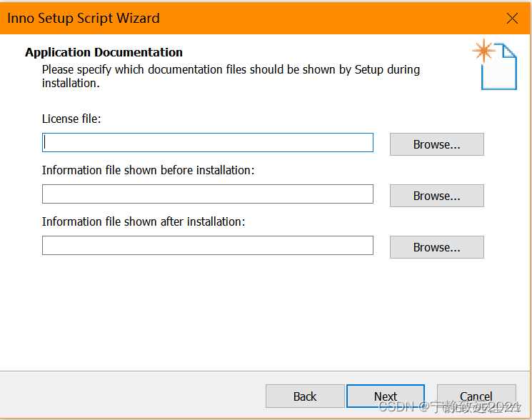Go Back to previous wizard page
Image resolution: width=532 pixels, height=420 pixels.
[x=305, y=396]
